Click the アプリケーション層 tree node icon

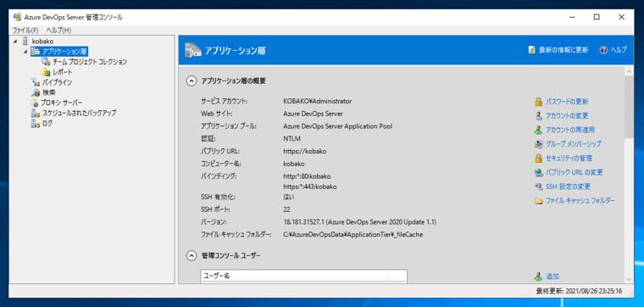click(x=36, y=52)
